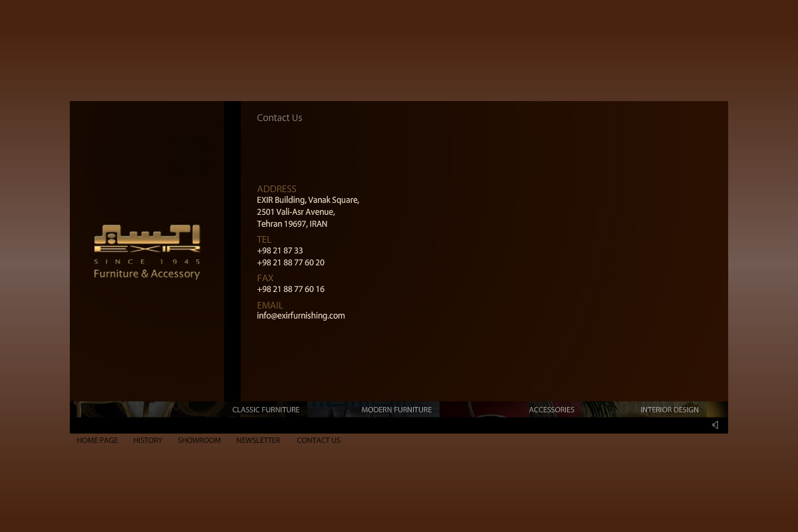Click the 'Furniture & Accessory' tagline under logo
Image resolution: width=798 pixels, height=532 pixels.
[x=147, y=274]
